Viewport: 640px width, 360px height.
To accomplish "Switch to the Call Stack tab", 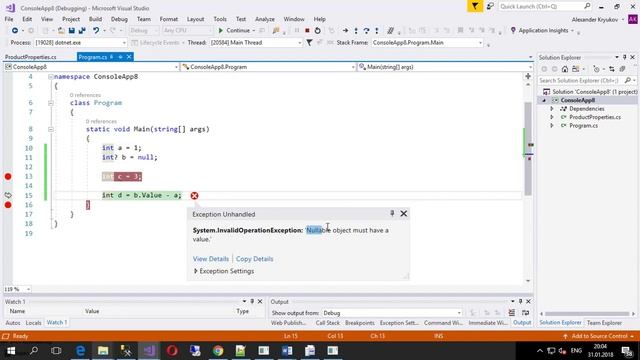I will tap(327, 323).
